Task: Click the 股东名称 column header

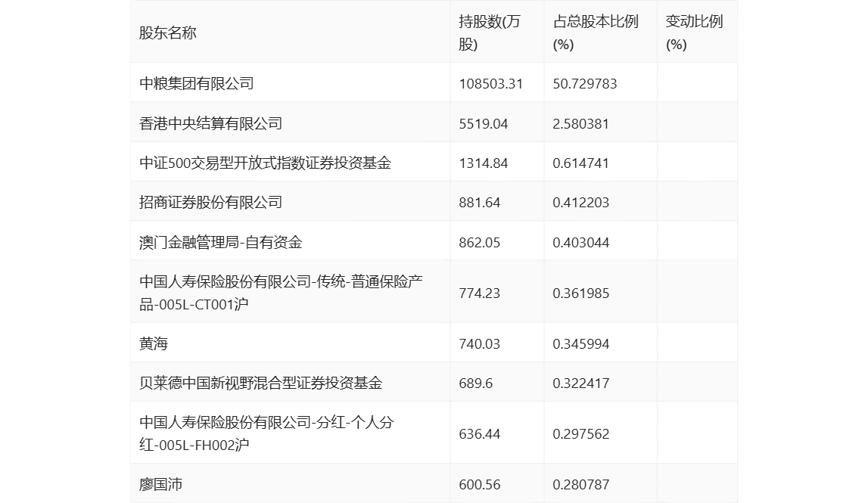Action: (168, 33)
